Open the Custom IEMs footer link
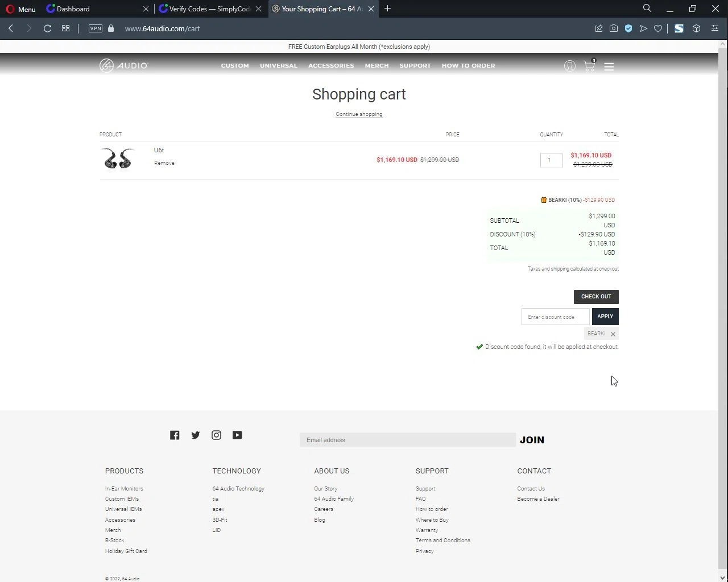The width and height of the screenshot is (728, 582). (x=122, y=499)
